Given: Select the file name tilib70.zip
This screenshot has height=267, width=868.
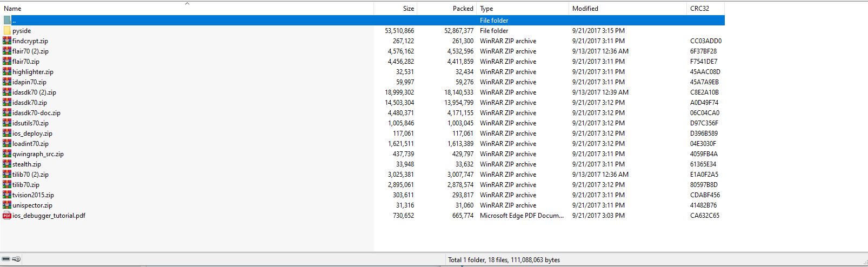Looking at the screenshot, I should 26,185.
